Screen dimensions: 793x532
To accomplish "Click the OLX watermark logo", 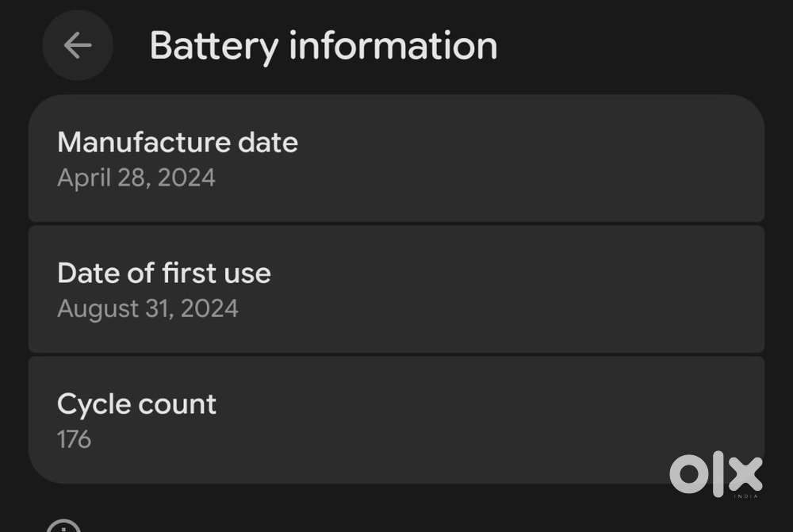I will [716, 476].
